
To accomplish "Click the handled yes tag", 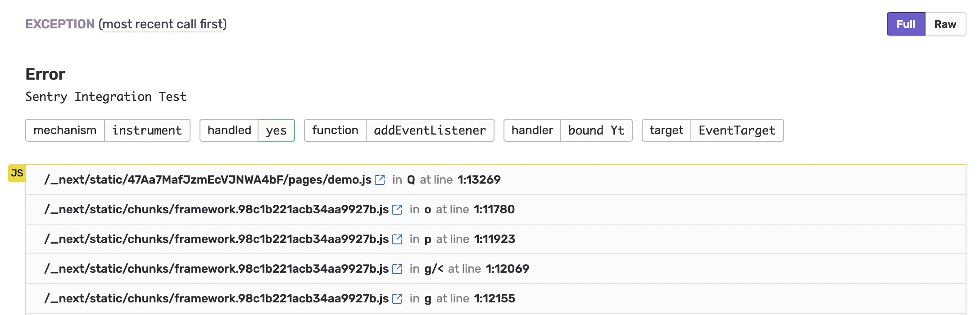I will (x=247, y=130).
